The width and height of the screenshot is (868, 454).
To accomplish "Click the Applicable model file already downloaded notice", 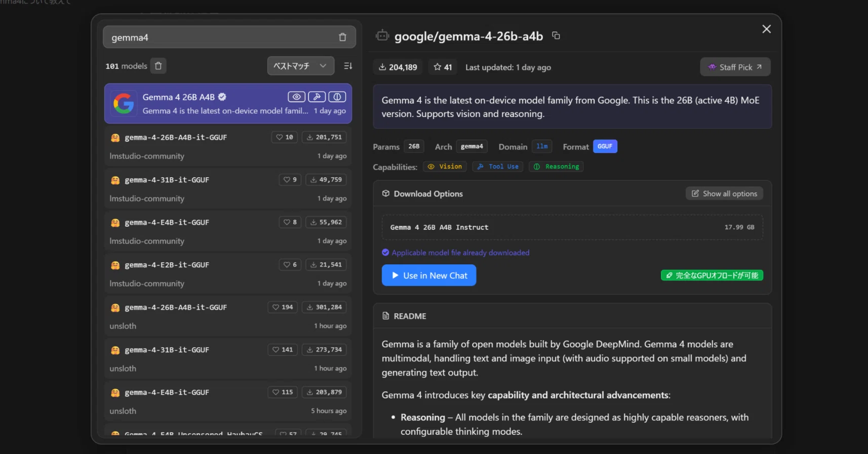I will pyautogui.click(x=456, y=253).
